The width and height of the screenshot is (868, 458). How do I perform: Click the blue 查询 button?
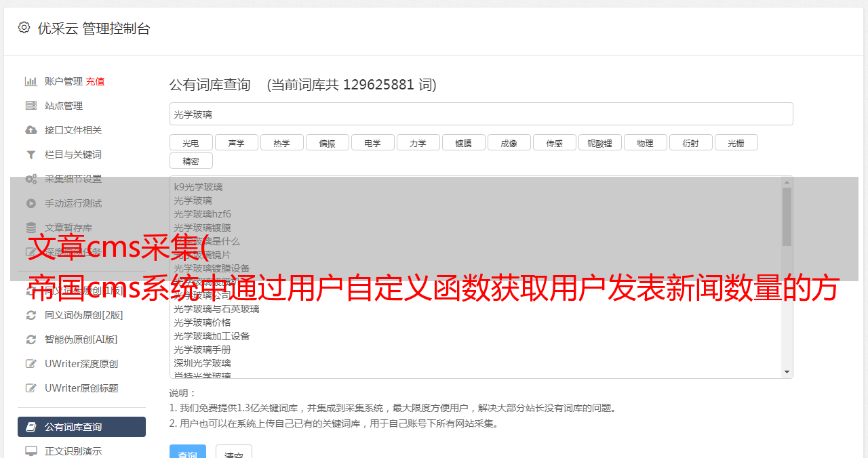click(x=188, y=452)
